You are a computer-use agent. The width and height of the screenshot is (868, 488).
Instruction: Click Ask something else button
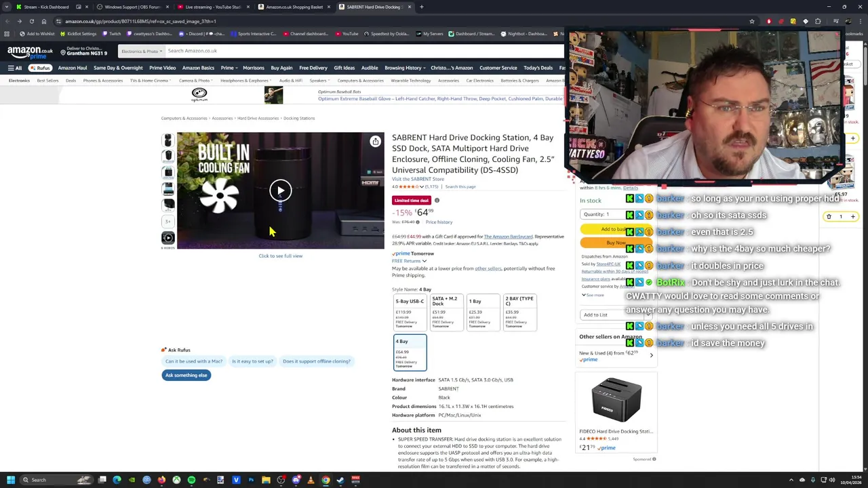point(186,375)
